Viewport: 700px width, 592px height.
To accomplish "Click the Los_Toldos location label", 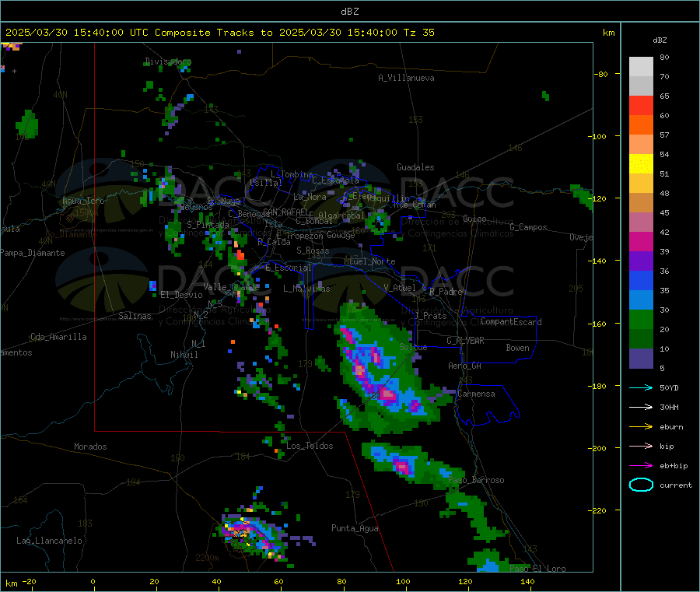I will [x=310, y=446].
